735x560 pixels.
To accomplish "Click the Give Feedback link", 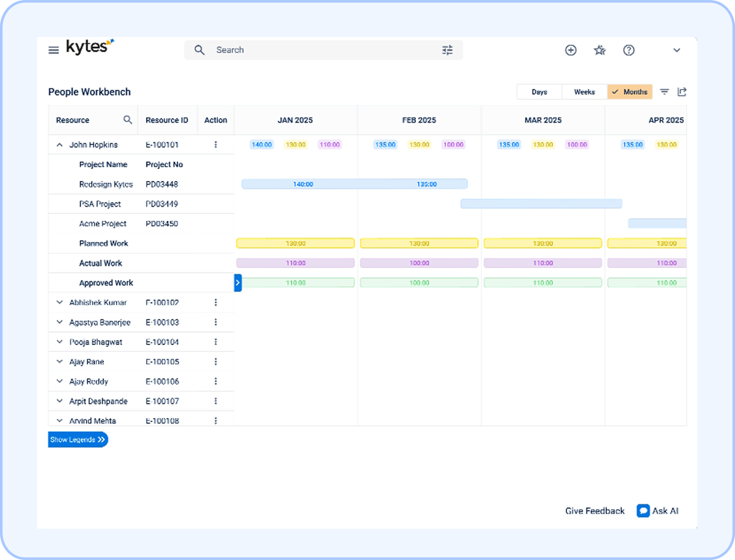I will tap(595, 511).
